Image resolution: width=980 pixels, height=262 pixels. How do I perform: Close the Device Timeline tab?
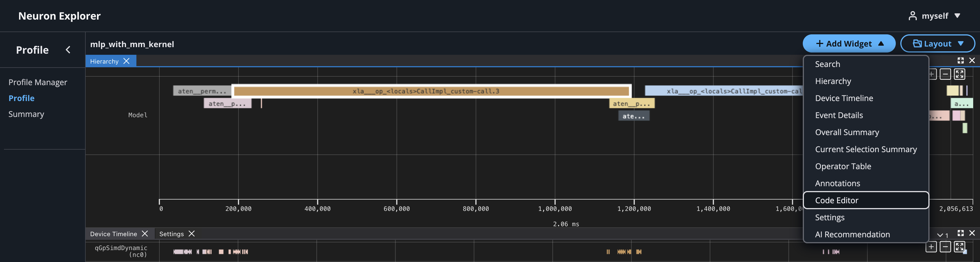coord(145,233)
